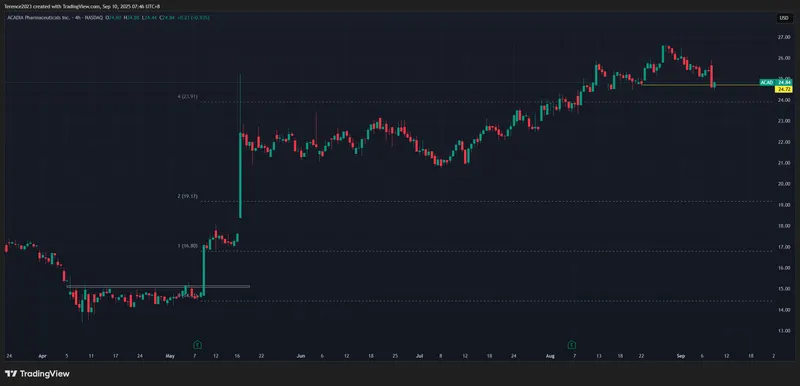Click the 23.00 price axis label

coord(785,121)
